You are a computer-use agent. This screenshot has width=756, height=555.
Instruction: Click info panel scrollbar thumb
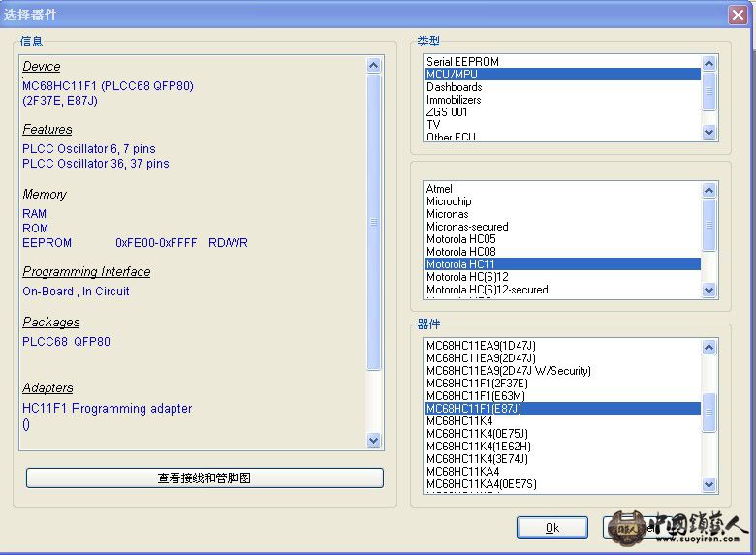click(x=374, y=222)
